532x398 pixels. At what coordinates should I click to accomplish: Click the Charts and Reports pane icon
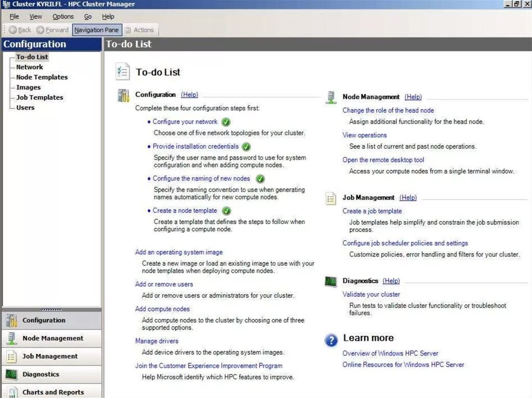pos(11,392)
